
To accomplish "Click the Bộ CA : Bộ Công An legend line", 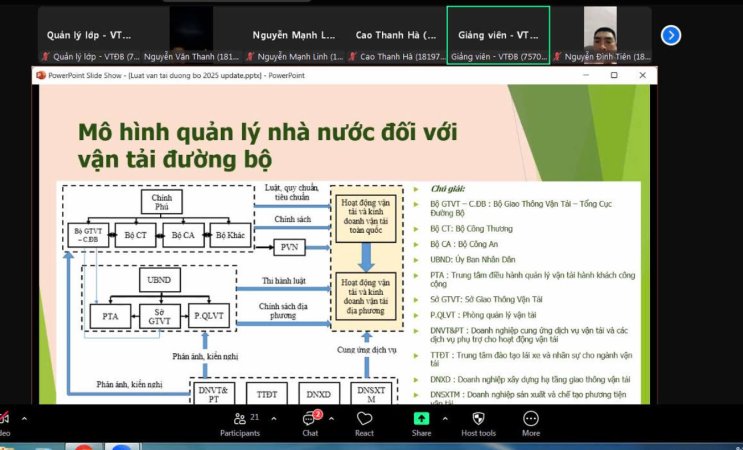I will (464, 244).
